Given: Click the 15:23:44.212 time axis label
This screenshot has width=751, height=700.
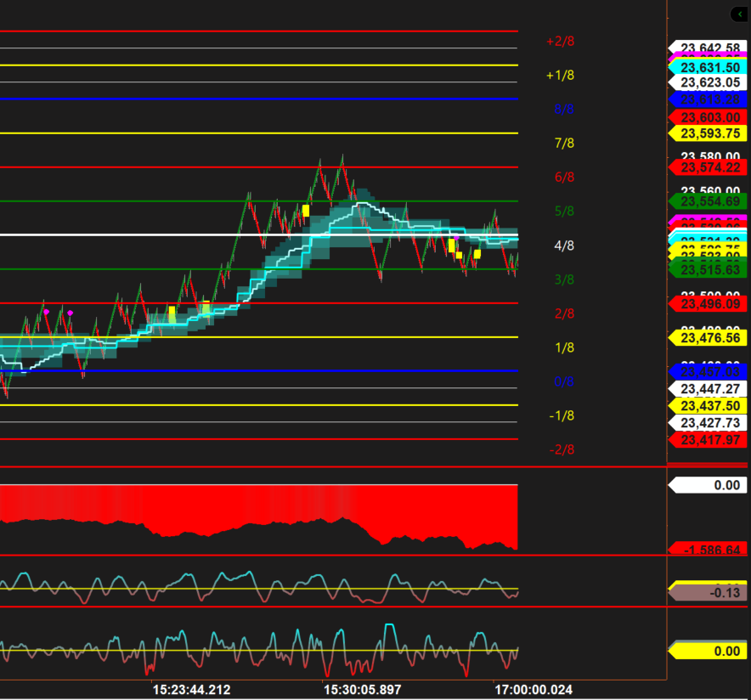Looking at the screenshot, I should [x=192, y=690].
